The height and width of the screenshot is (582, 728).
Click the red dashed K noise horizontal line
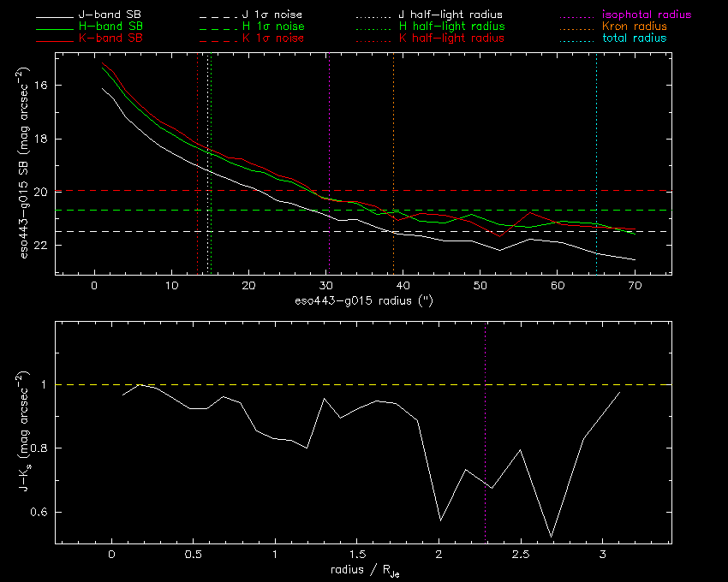point(514,190)
